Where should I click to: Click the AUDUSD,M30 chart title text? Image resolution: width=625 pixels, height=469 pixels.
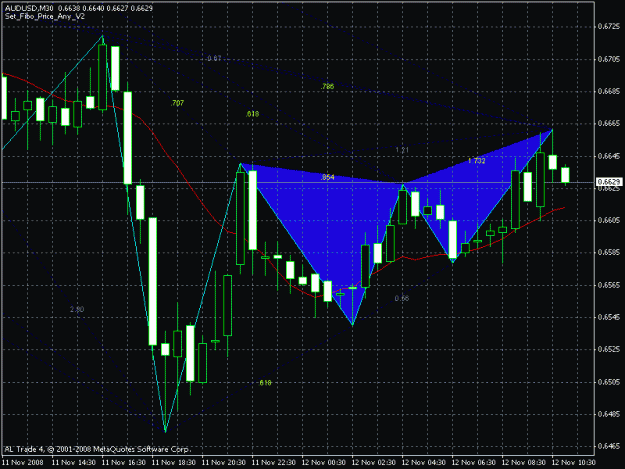tap(28, 8)
